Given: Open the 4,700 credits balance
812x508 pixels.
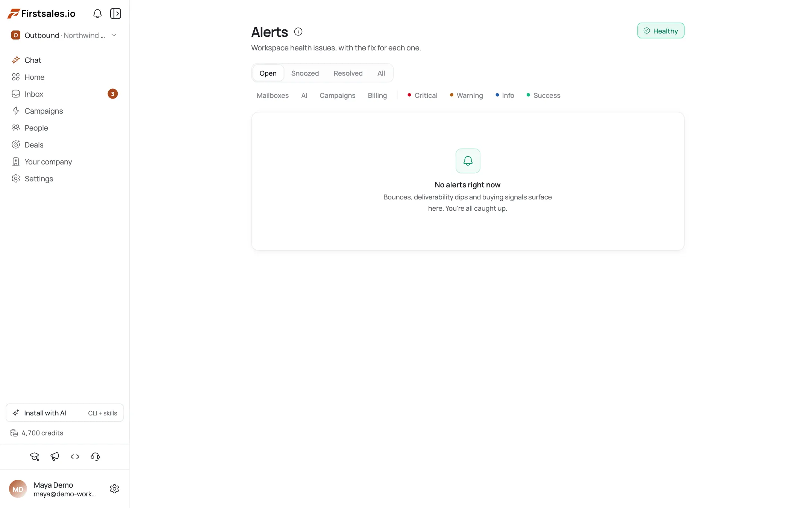Looking at the screenshot, I should pos(37,433).
